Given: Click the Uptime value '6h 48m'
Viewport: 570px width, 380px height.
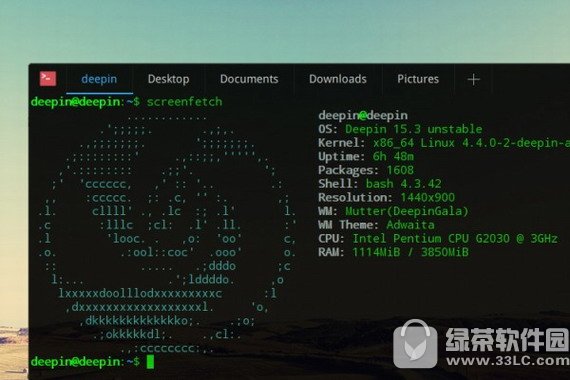Looking at the screenshot, I should pos(393,156).
